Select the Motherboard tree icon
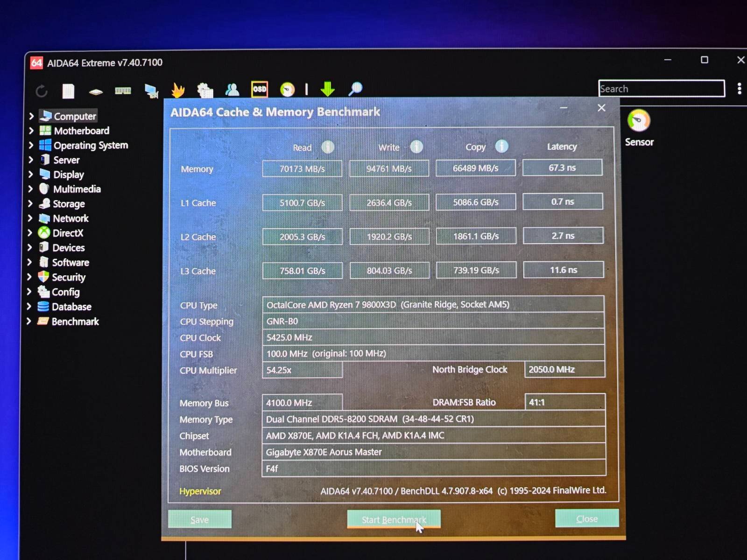Screen dimensions: 747x560 click(45, 130)
